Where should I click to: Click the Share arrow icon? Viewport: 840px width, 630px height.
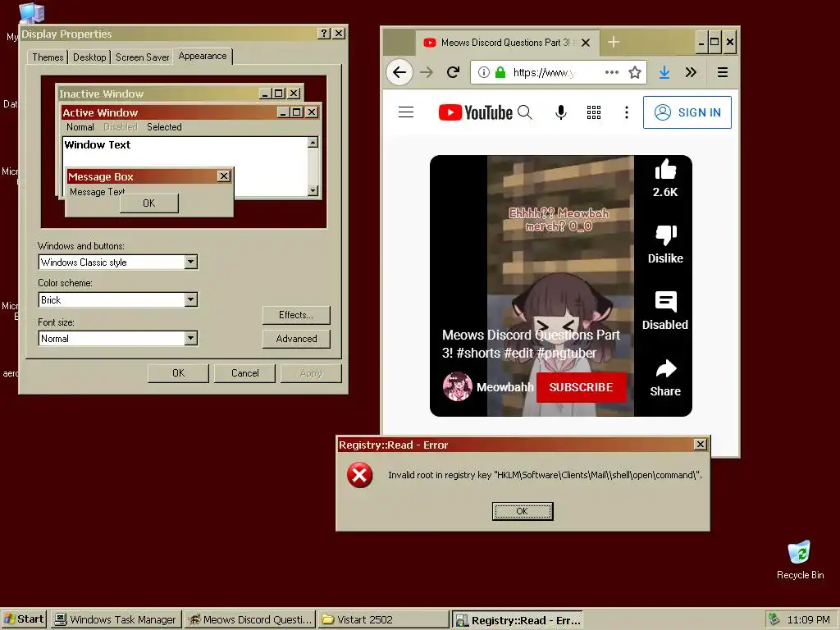(666, 368)
